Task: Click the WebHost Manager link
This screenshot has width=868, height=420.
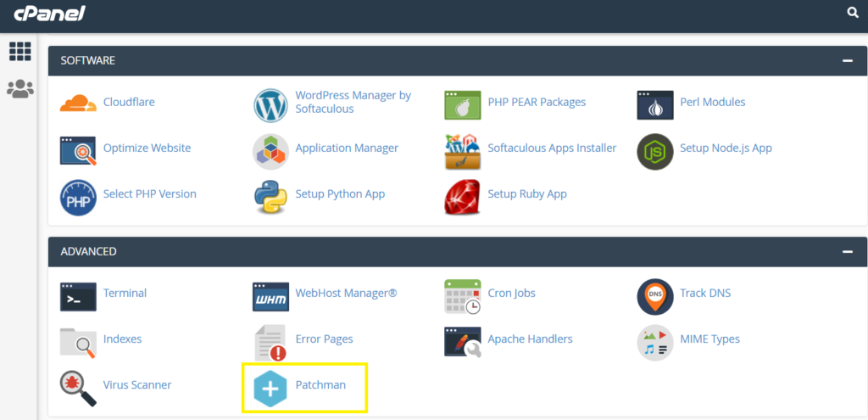Action: coord(346,294)
